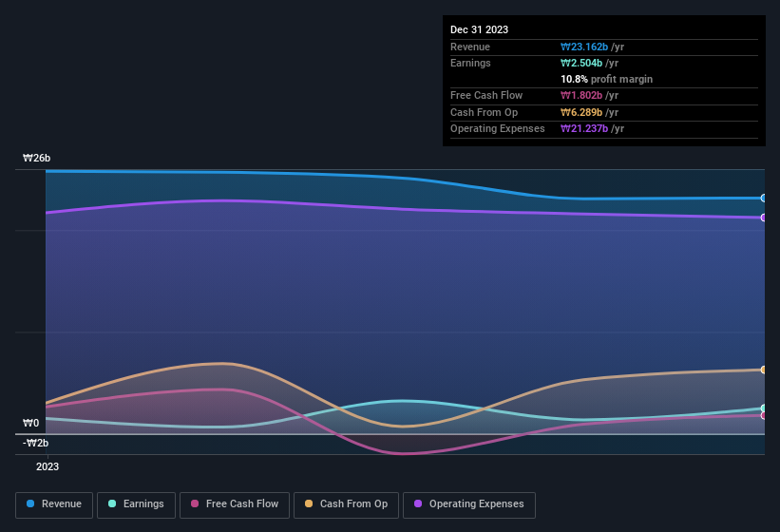Click the Free Cash Flow endpoint marker
This screenshot has height=532, width=780.
pos(764,416)
